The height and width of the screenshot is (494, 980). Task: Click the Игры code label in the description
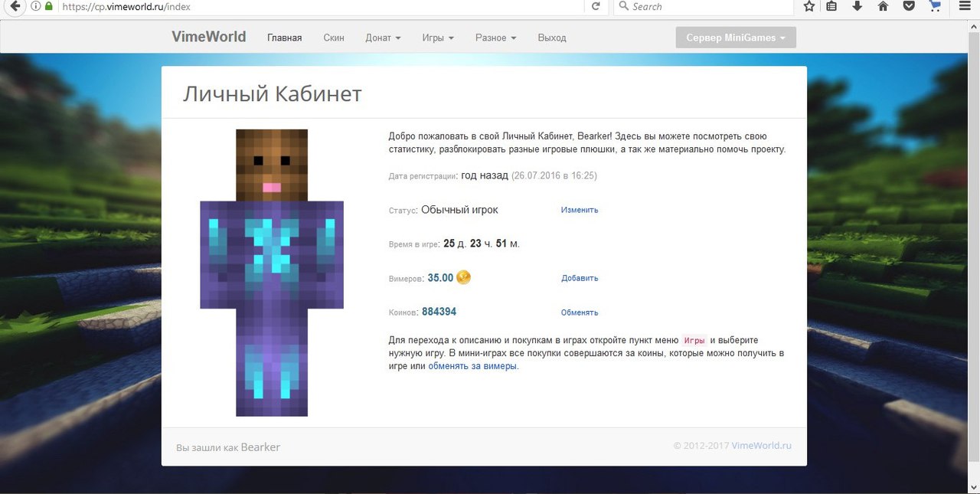pos(694,340)
